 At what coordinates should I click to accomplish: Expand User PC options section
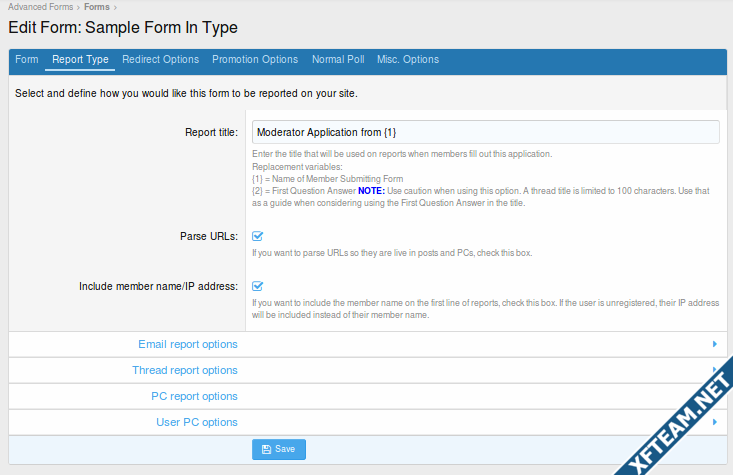coord(367,423)
